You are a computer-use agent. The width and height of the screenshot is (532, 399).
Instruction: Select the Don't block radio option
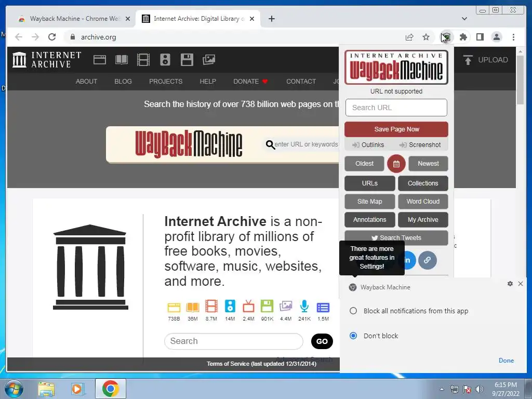click(x=353, y=336)
